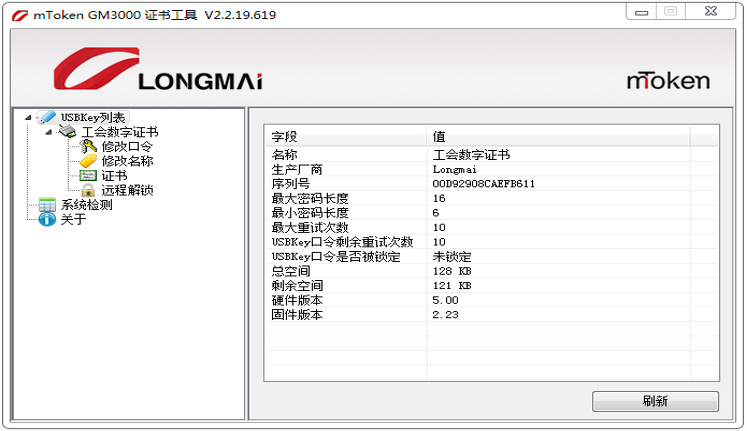747x431 pixels.
Task: Select the 固件版本 field row
Action: [x=491, y=314]
